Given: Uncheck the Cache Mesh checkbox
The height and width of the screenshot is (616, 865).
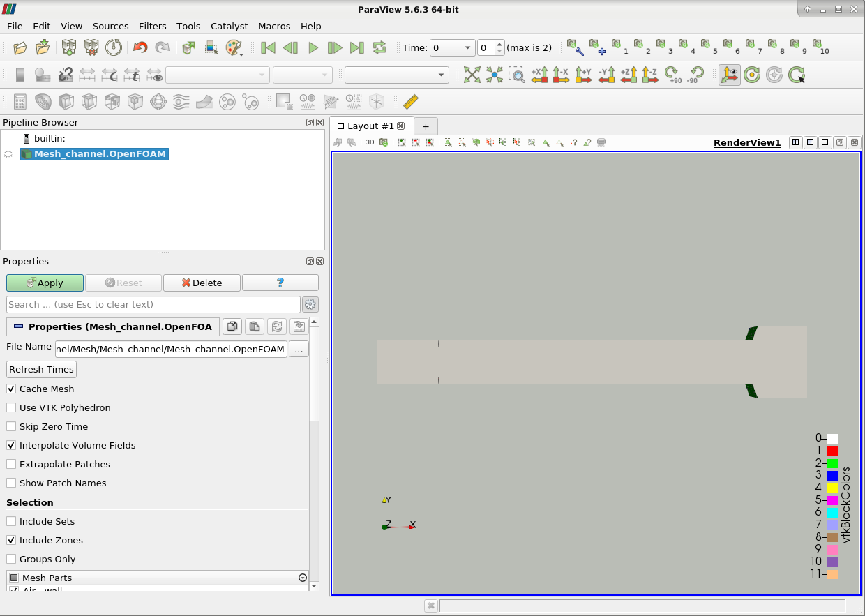Looking at the screenshot, I should 11,389.
